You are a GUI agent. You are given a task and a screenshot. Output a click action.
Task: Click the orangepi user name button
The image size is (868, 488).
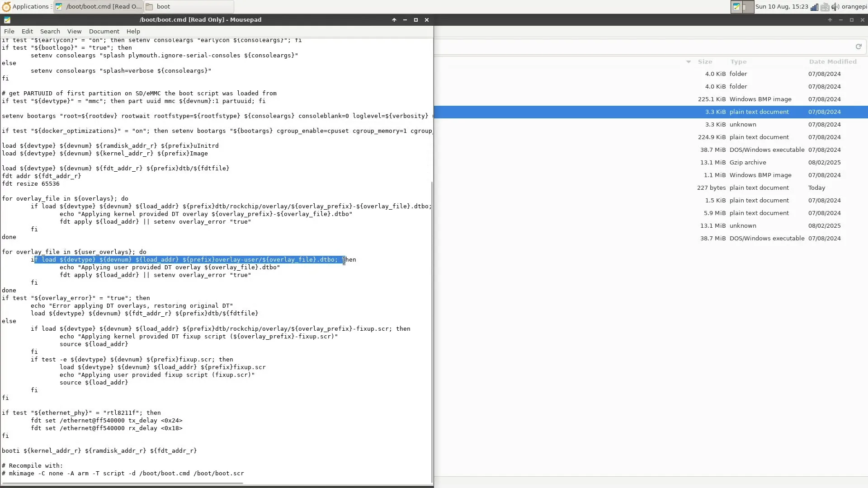click(854, 7)
